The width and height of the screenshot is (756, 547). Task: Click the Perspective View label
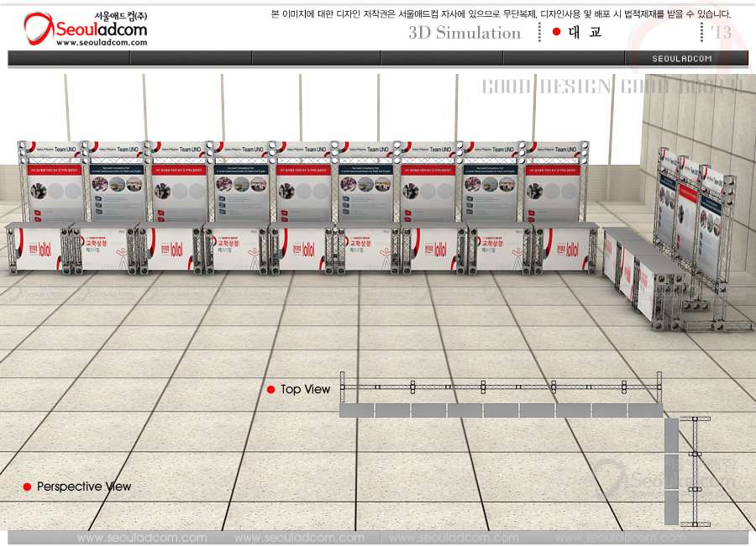coord(84,487)
